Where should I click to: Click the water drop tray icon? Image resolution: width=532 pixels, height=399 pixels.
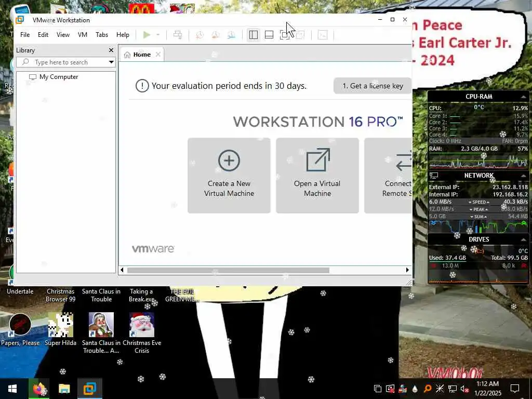click(415, 389)
